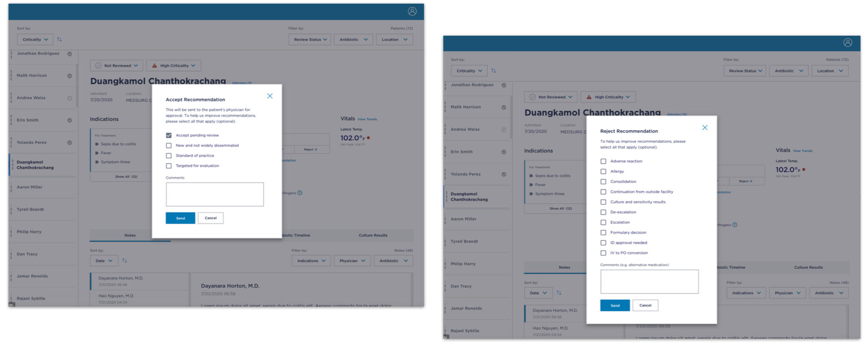Tick the De-escalation checkbox
Screen dimensions: 868x347
(x=603, y=212)
